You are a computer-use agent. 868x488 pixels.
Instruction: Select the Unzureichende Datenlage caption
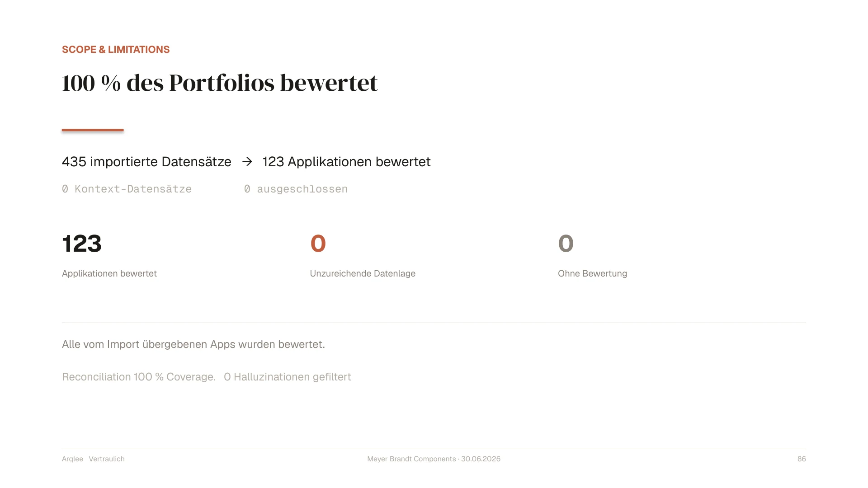pos(363,273)
